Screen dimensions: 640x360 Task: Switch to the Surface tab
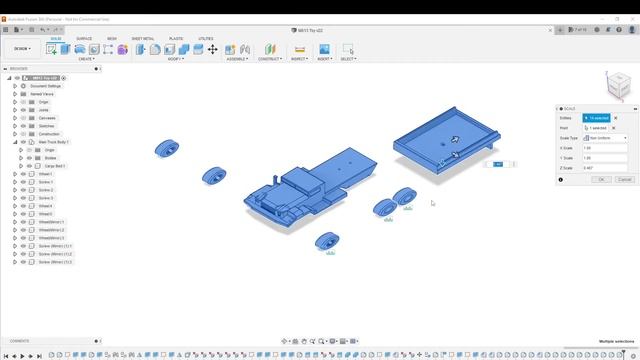point(84,38)
